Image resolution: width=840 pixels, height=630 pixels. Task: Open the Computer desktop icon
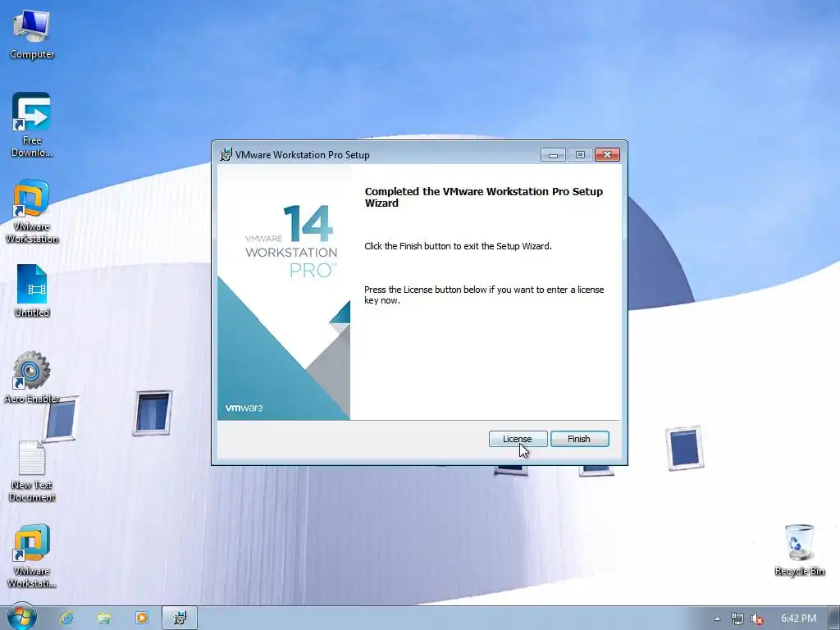click(x=32, y=33)
